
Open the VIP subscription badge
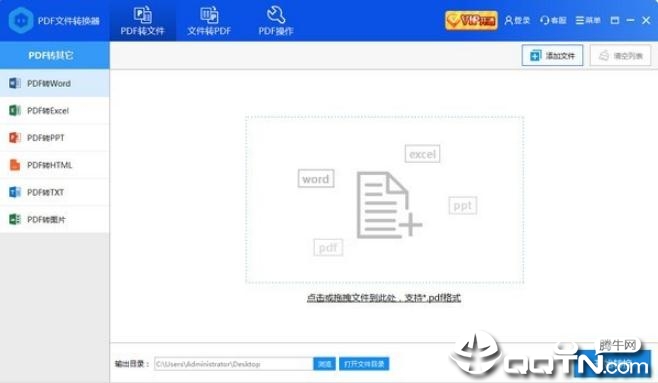click(x=471, y=20)
